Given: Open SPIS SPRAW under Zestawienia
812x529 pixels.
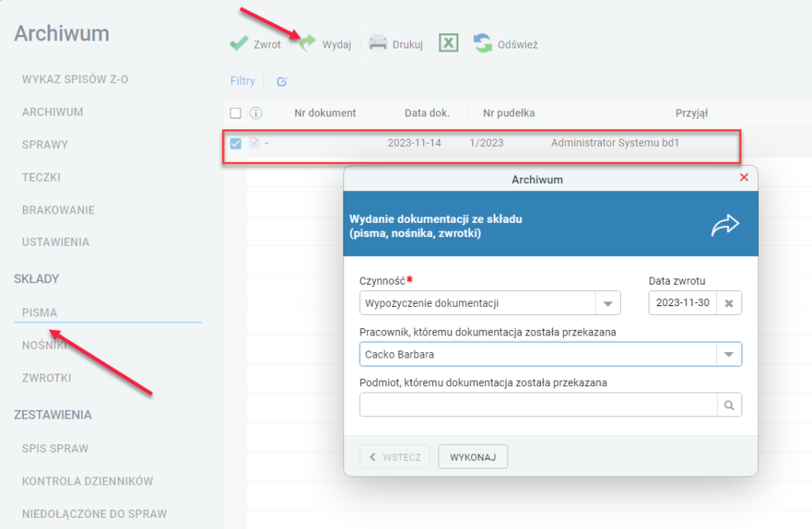Looking at the screenshot, I should (56, 448).
